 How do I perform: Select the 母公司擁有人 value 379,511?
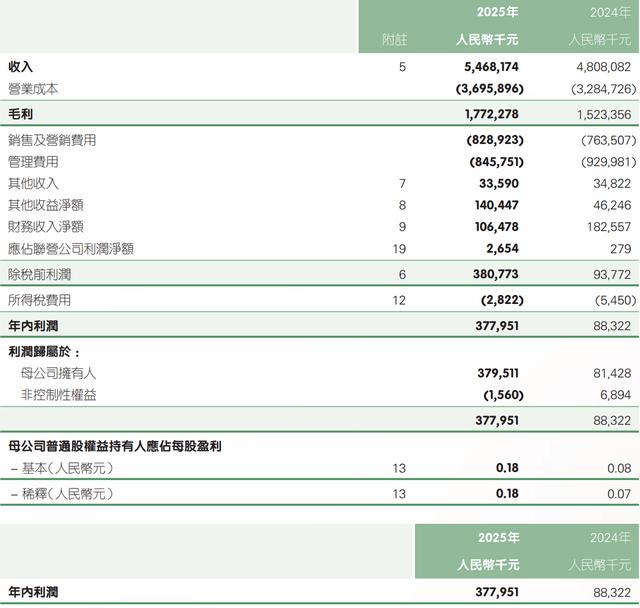coord(490,373)
